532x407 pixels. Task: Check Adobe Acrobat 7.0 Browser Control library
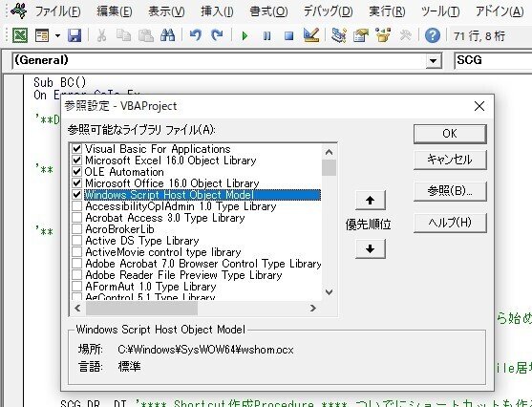pos(77,264)
